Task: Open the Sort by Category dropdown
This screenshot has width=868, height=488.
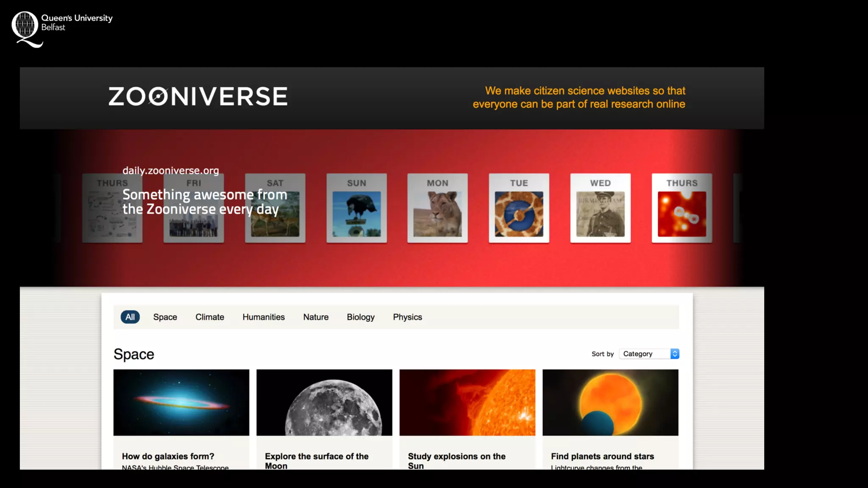Action: (649, 354)
